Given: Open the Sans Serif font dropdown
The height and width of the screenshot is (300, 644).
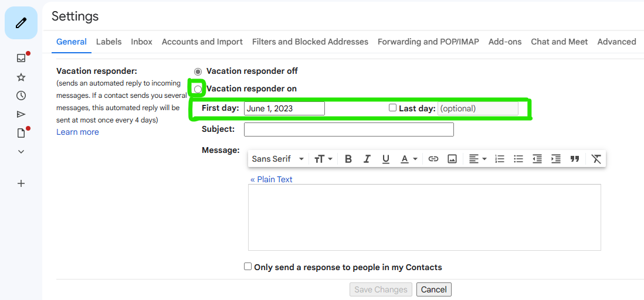Looking at the screenshot, I should [278, 159].
